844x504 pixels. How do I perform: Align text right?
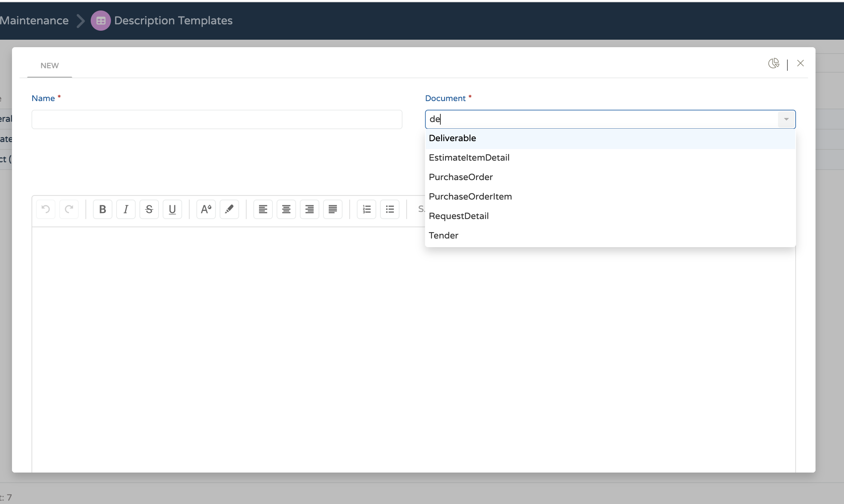pyautogui.click(x=310, y=209)
